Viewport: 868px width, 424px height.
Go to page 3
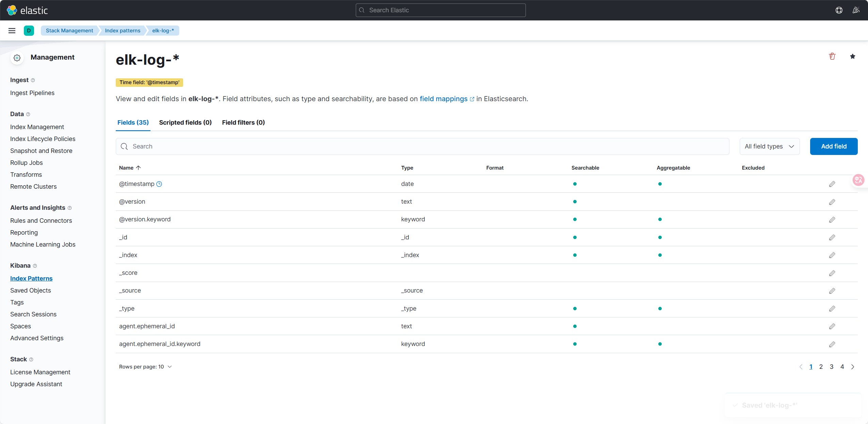[832, 367]
